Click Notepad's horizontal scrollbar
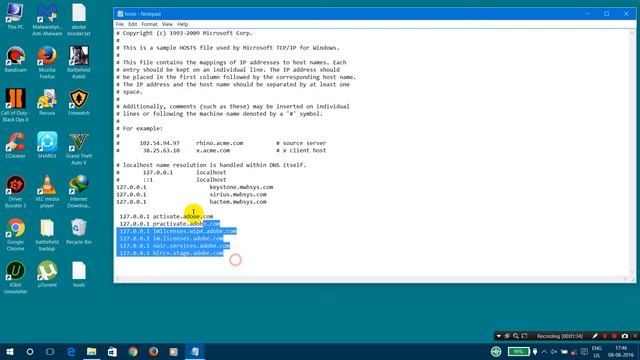 (371, 279)
